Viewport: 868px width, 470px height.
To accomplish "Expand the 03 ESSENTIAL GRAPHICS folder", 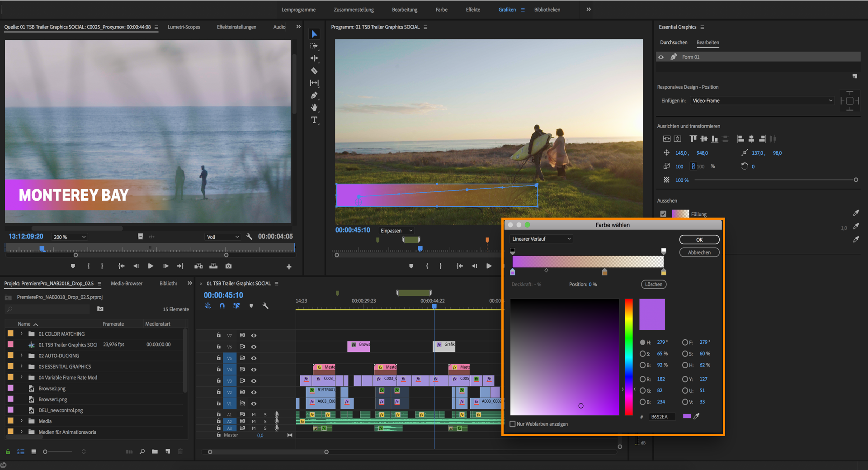I will click(21, 366).
